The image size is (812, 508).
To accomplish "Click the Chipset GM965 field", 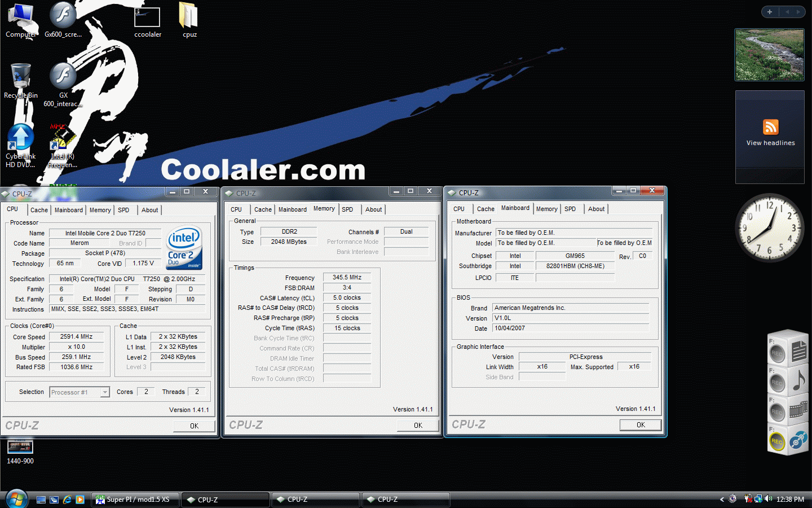I will [x=575, y=256].
